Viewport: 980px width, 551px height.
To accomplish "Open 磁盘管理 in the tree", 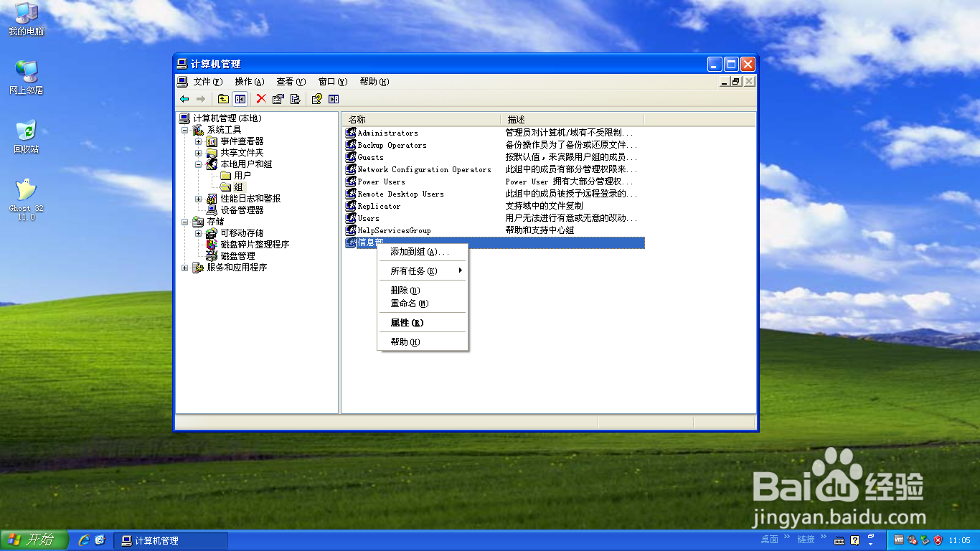I will (237, 256).
